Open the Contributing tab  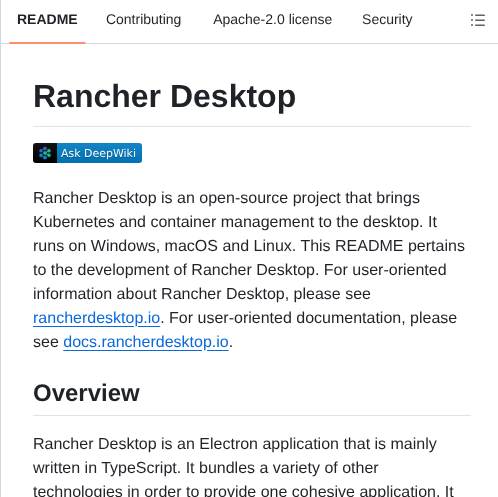(x=144, y=20)
